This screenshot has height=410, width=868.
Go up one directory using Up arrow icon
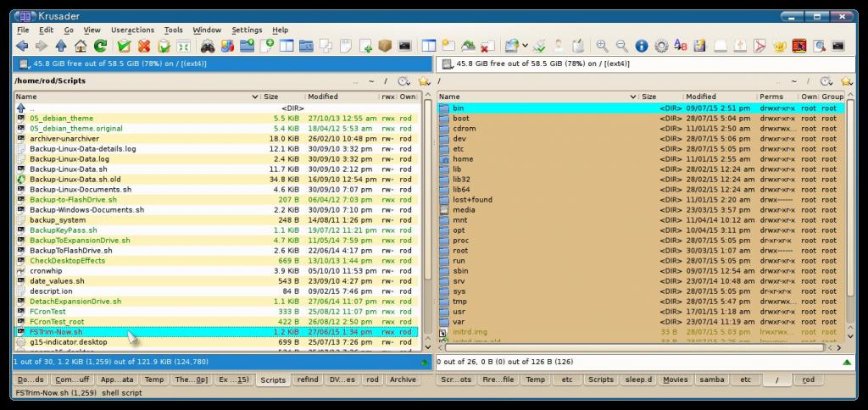pos(61,46)
